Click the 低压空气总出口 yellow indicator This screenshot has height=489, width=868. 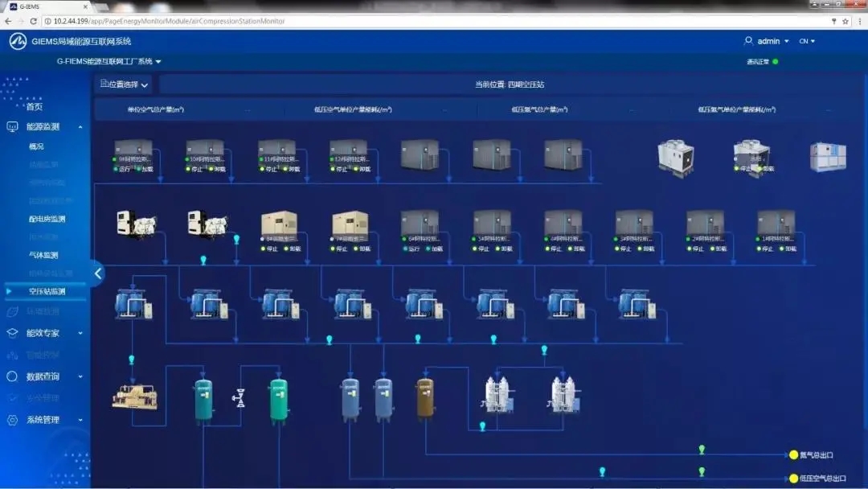point(793,479)
